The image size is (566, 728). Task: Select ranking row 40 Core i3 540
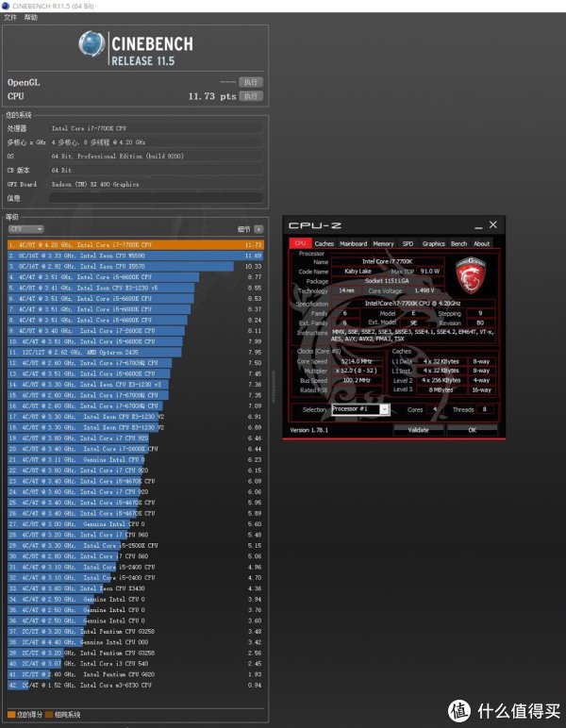click(136, 664)
